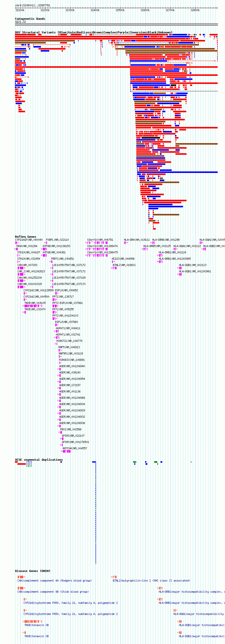The height and width of the screenshot is (644, 225).
Task: Open the UCSC segmental duplications track title
Action: tap(39, 460)
